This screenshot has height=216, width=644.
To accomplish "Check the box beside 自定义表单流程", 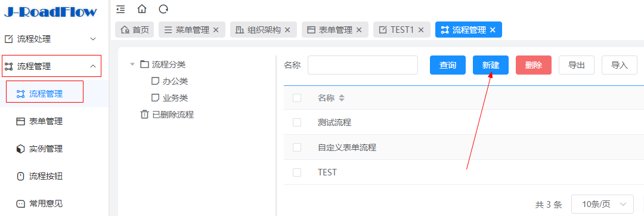I will (297, 147).
